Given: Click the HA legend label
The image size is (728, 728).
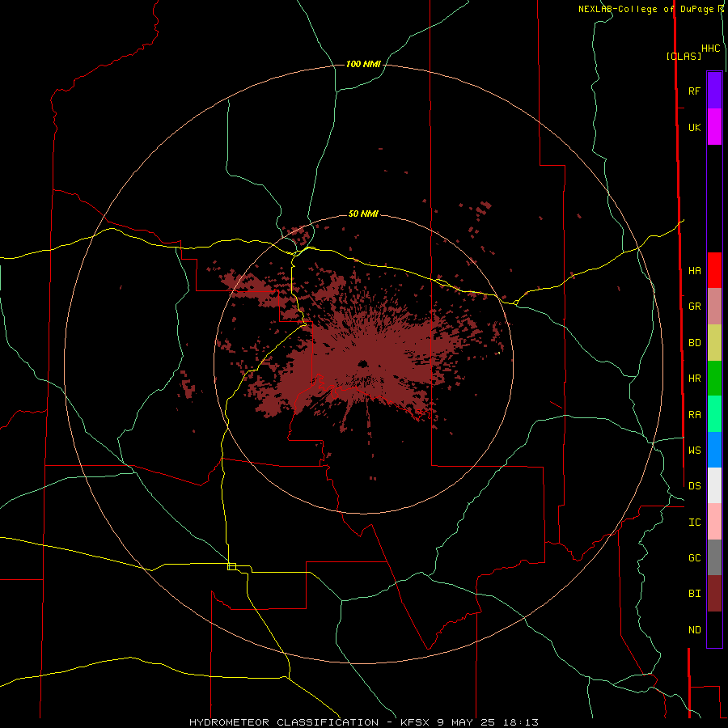Looking at the screenshot, I should (694, 271).
